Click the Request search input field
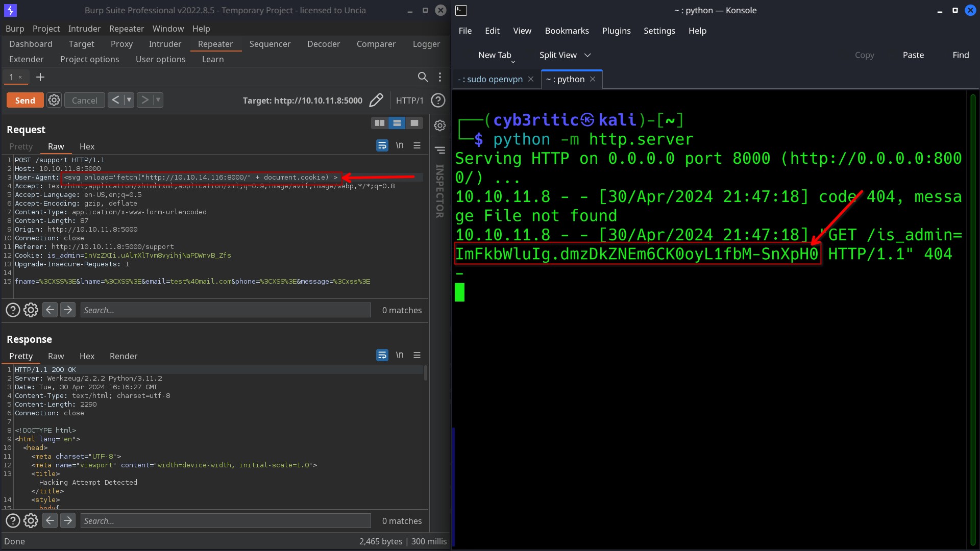The image size is (980, 551). pyautogui.click(x=225, y=310)
